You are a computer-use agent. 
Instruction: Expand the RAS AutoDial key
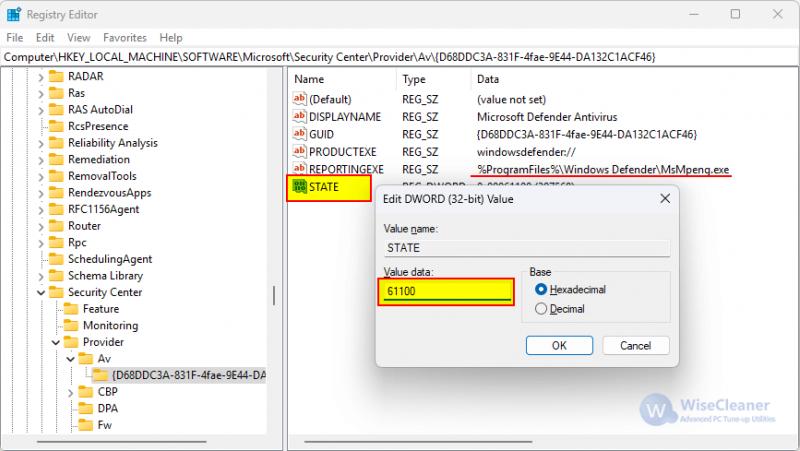click(x=41, y=110)
